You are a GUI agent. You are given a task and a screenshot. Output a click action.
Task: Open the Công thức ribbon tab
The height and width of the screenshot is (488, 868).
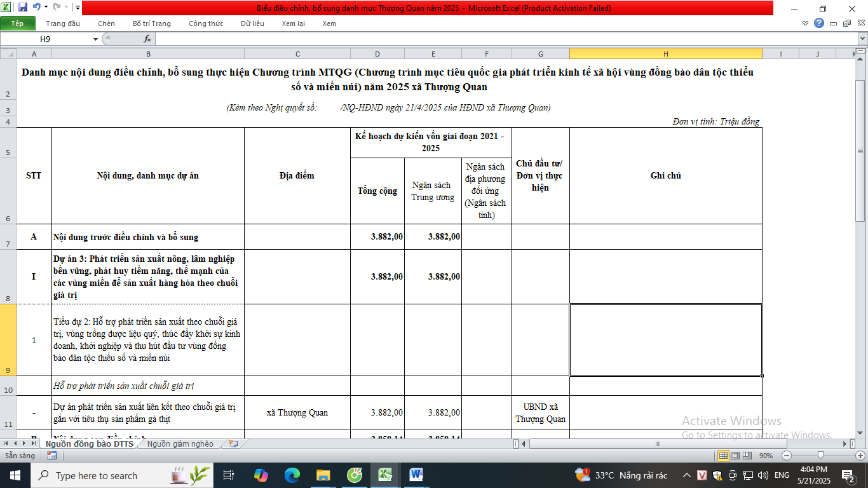pyautogui.click(x=206, y=24)
